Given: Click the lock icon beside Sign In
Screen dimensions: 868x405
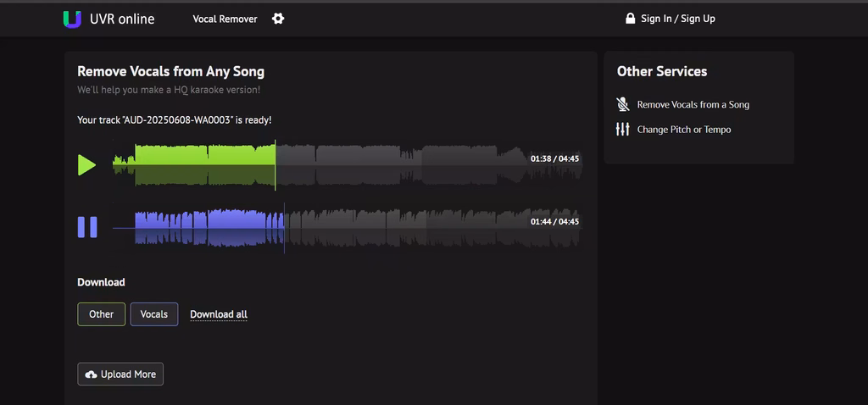Looking at the screenshot, I should coord(630,19).
